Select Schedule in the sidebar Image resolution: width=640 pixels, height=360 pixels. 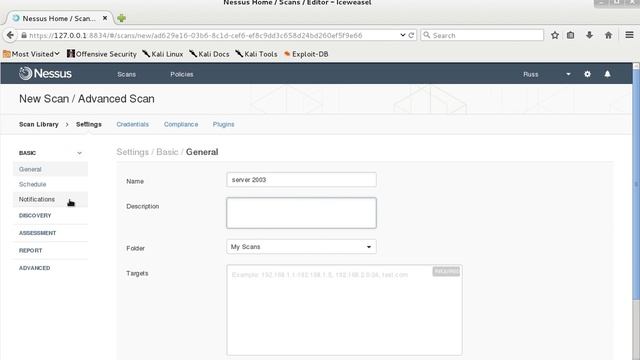click(x=51, y=184)
